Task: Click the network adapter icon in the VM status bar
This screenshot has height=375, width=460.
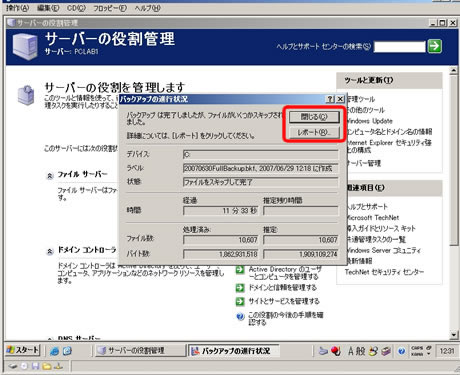Action: point(59,366)
